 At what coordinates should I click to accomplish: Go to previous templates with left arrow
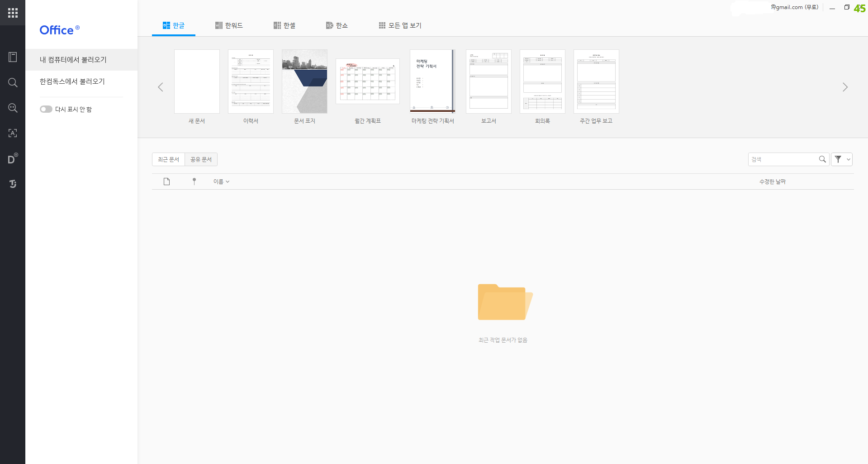click(161, 87)
